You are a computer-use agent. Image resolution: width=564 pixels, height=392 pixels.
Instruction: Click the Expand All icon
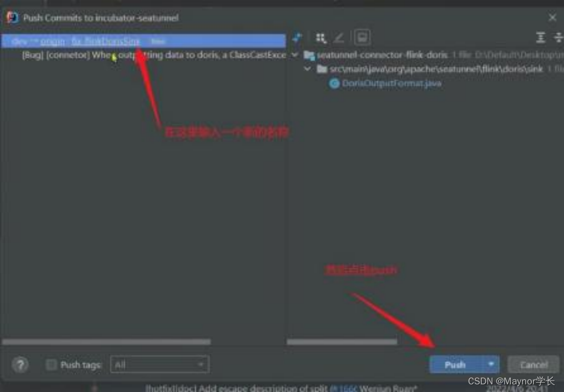click(540, 38)
